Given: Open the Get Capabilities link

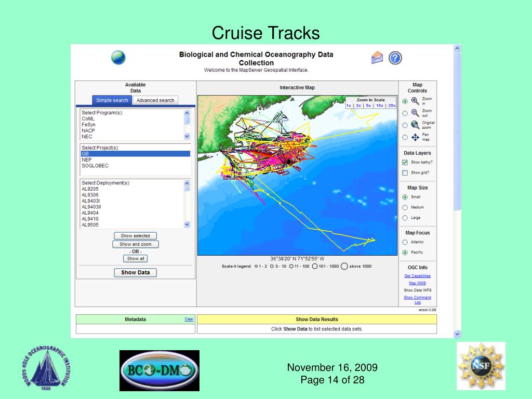Looking at the screenshot, I should 417,276.
